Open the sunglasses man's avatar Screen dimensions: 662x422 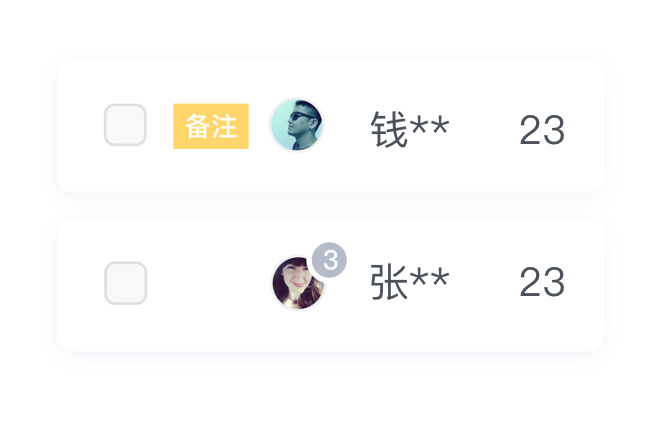(297, 125)
